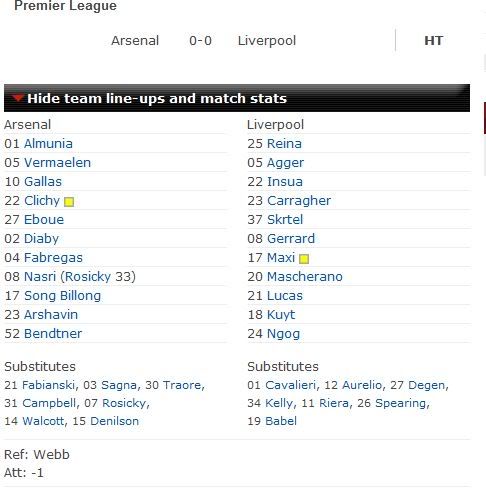Select Fabregas in Arsenal lineup
Screen dimensions: 486x494
[53, 258]
